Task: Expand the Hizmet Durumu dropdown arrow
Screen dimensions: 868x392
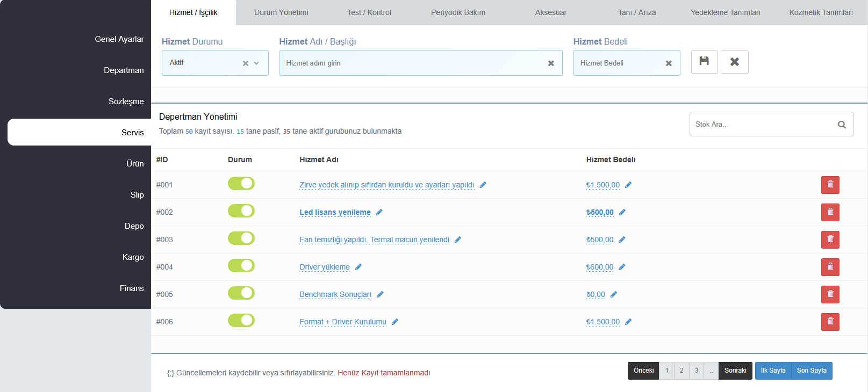Action: 256,63
